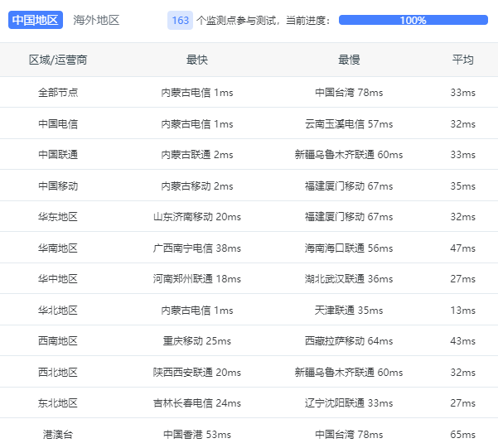The width and height of the screenshot is (498, 448).
Task: Select the 中国地区 tab
Action: click(36, 20)
